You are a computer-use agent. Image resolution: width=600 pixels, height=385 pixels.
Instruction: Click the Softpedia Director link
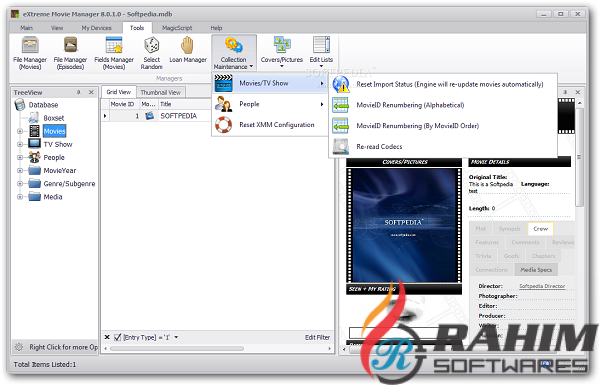542,286
